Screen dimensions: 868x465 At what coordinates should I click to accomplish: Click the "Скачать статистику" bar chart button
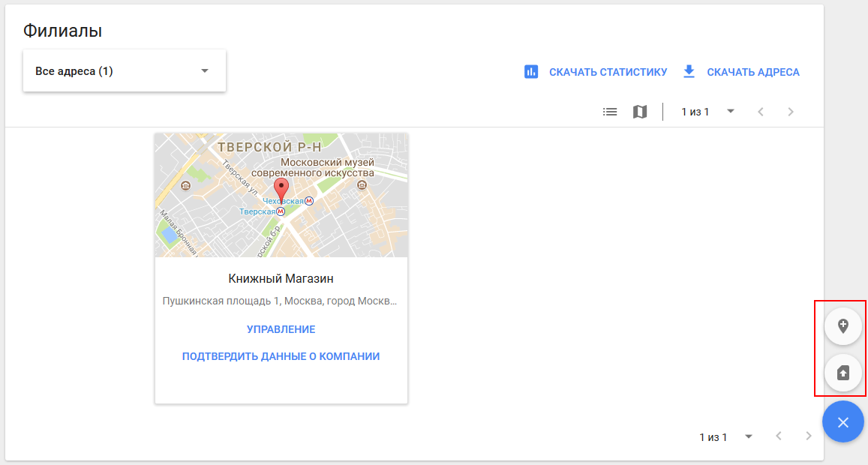pos(595,72)
